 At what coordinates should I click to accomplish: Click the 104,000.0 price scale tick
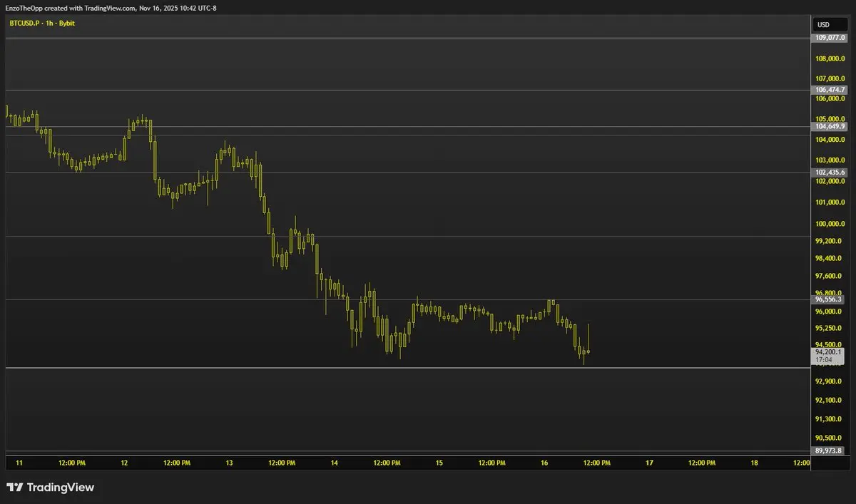tap(830, 140)
